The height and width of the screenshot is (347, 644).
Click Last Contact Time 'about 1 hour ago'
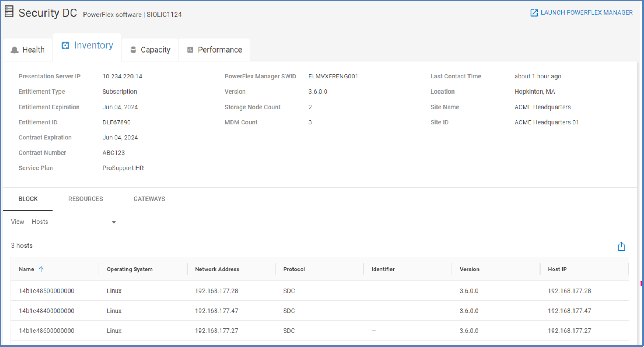(x=538, y=77)
